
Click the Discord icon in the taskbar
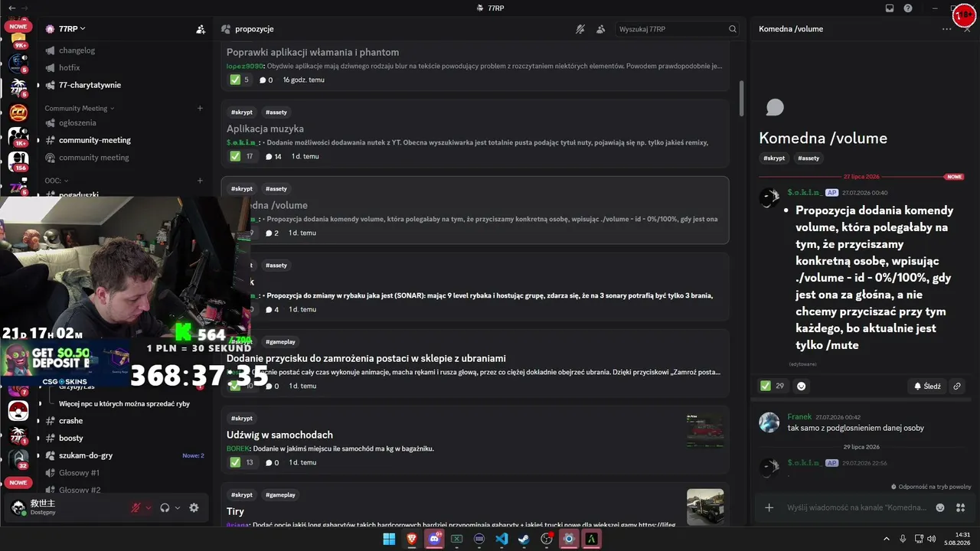434,539
